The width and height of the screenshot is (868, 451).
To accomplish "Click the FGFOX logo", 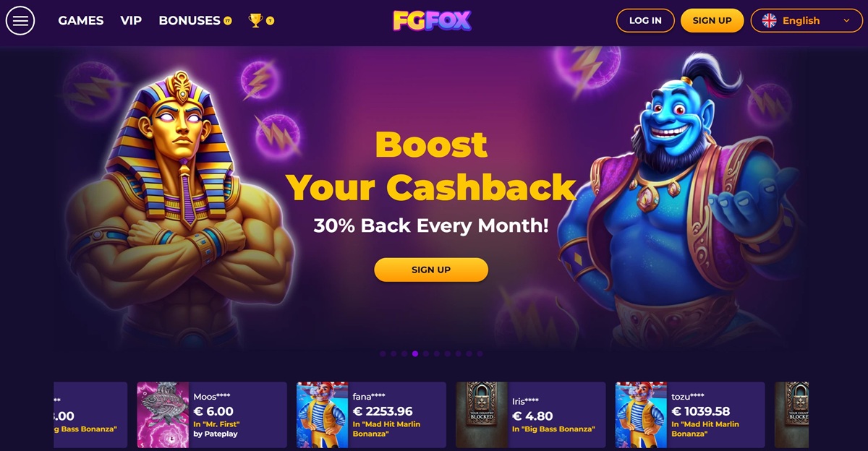I will point(432,20).
